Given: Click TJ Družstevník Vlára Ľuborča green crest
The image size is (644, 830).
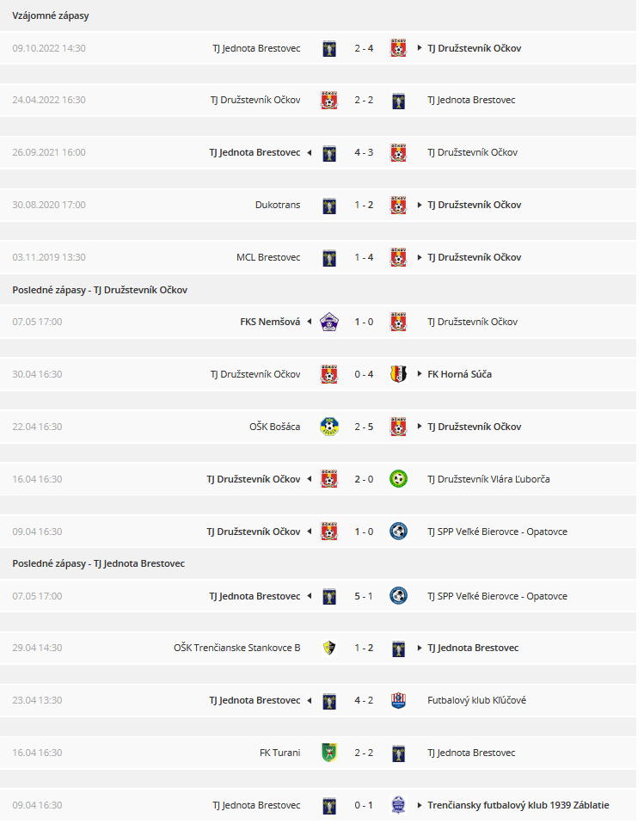Looking at the screenshot, I should pyautogui.click(x=398, y=479).
